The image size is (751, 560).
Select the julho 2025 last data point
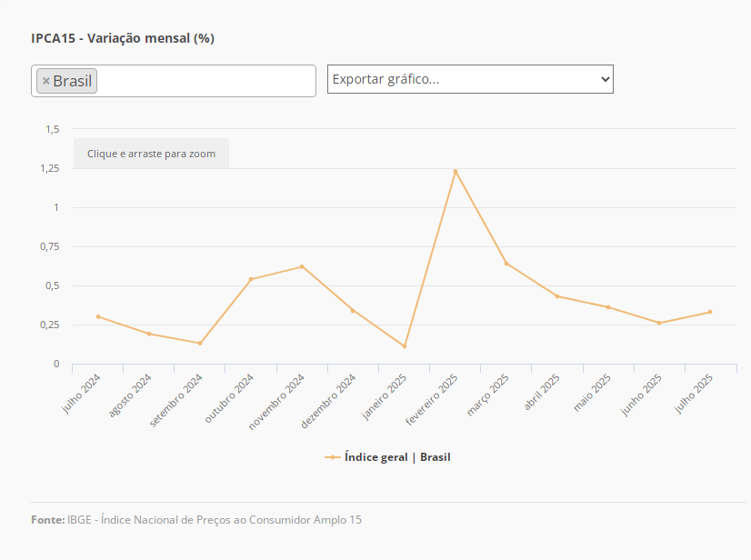tap(710, 312)
